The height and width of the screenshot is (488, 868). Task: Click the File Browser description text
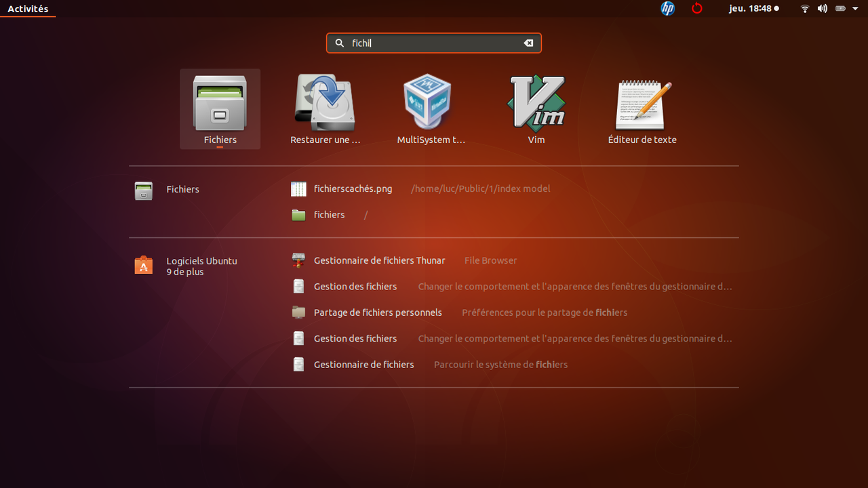coord(490,260)
